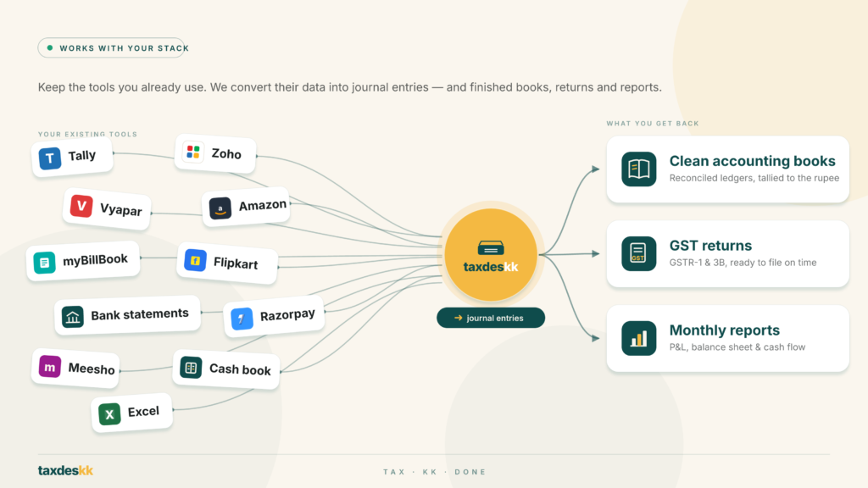
Task: Open the Monthly reports card
Action: click(728, 339)
